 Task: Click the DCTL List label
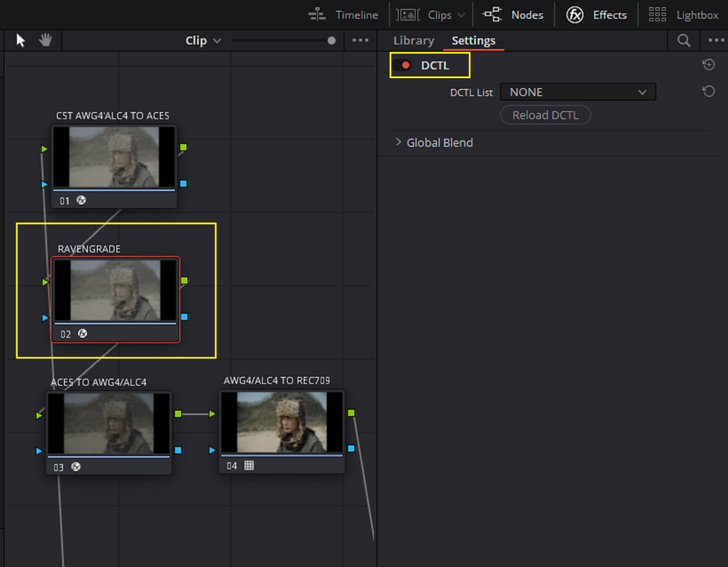471,92
